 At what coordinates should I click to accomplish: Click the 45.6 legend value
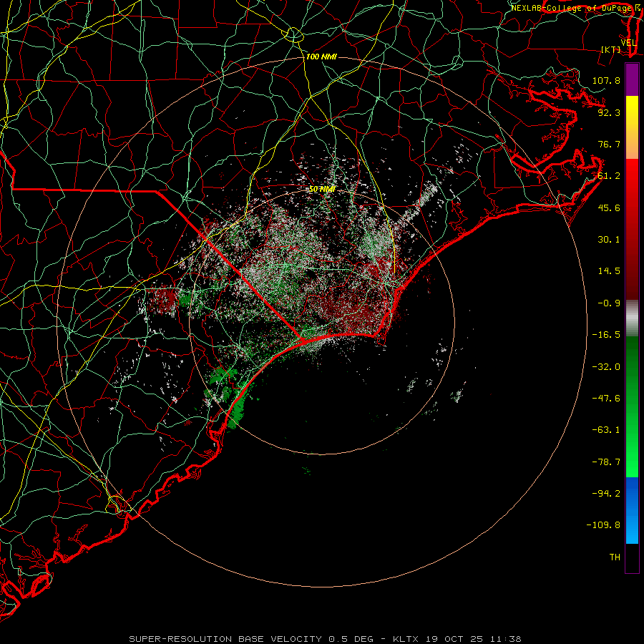click(x=609, y=208)
